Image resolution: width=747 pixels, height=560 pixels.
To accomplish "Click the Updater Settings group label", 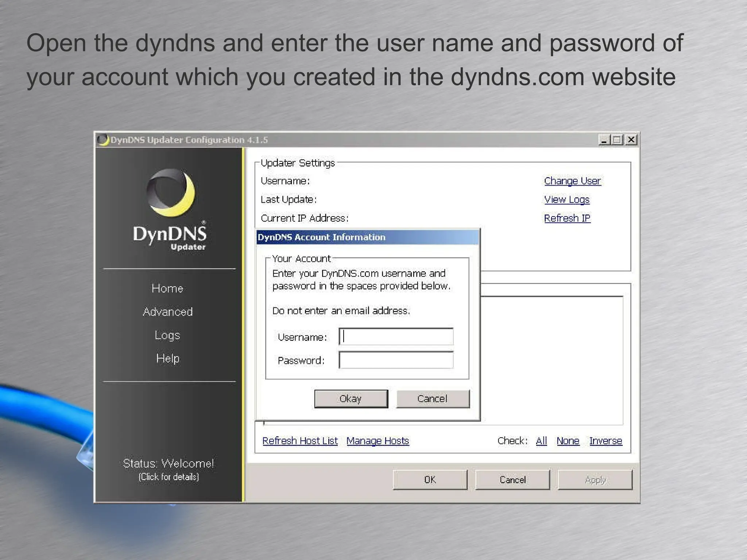I will click(x=298, y=163).
